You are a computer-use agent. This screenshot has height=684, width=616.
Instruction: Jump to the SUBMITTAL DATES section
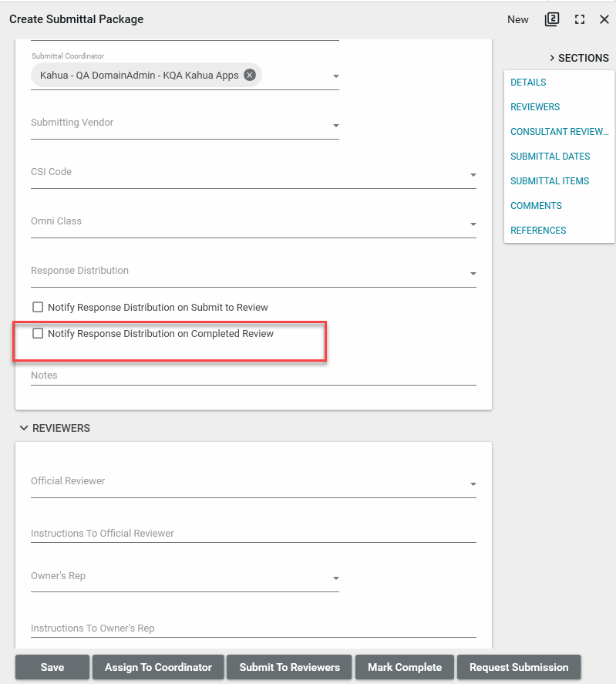coord(550,157)
